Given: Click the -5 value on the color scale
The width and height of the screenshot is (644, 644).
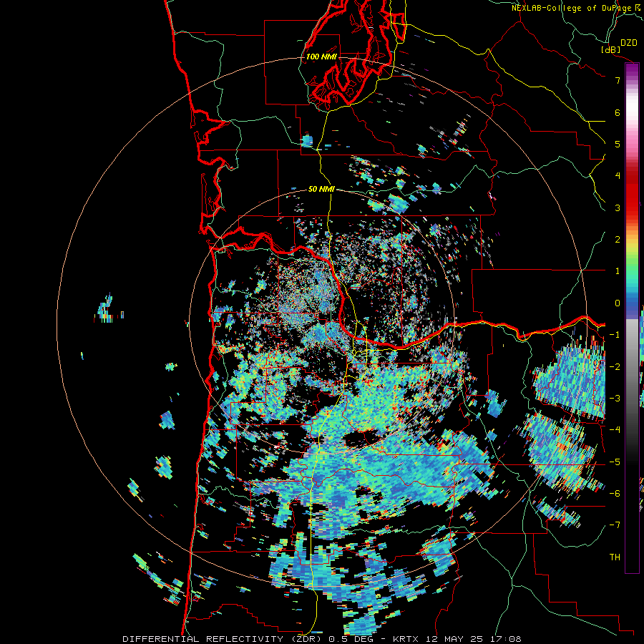Looking at the screenshot, I should [x=615, y=462].
